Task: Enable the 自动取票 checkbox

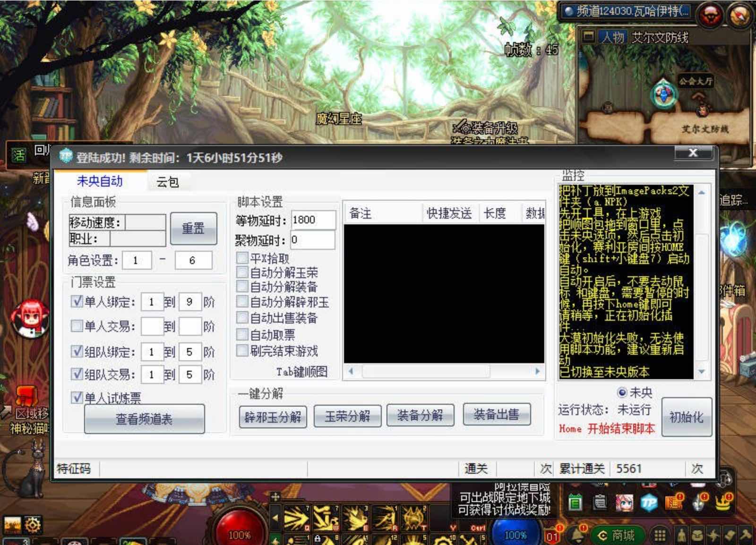Action: [x=242, y=334]
